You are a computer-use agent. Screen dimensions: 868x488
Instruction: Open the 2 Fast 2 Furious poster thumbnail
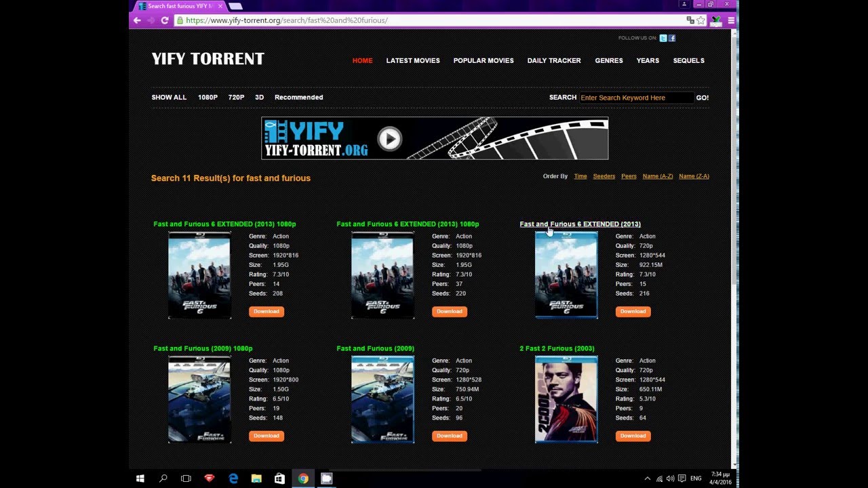click(566, 400)
